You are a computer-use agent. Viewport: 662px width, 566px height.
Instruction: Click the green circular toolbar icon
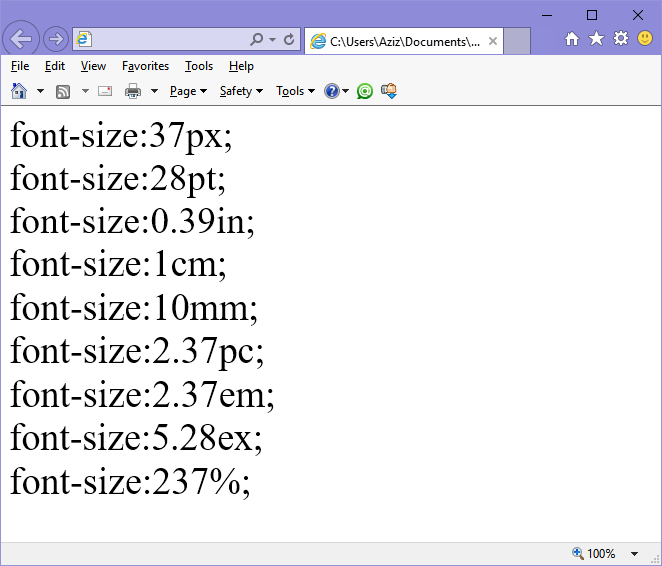point(365,91)
